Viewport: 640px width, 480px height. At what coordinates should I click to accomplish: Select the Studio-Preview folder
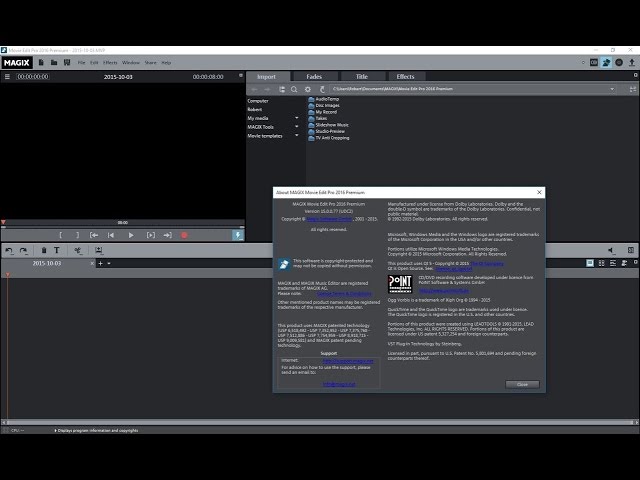point(327,131)
